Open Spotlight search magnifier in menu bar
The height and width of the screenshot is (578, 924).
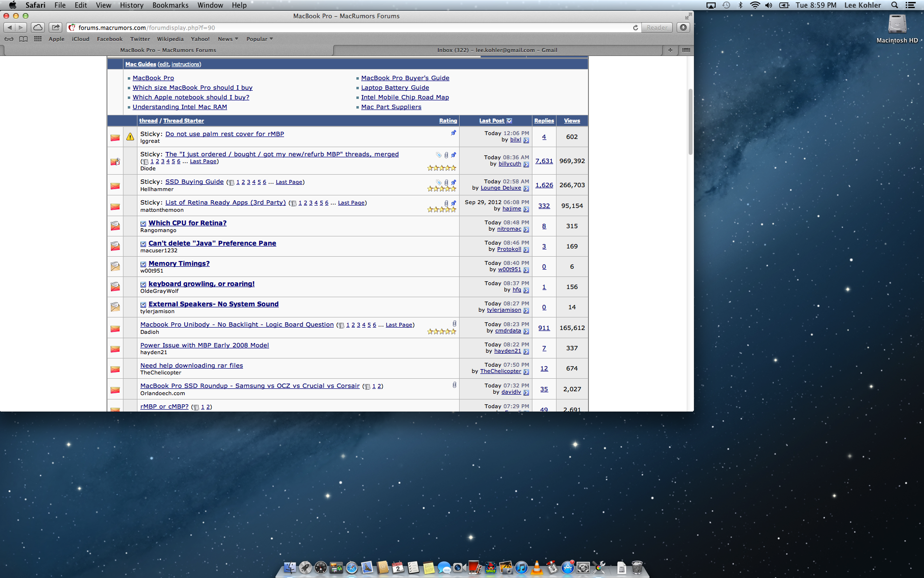[x=895, y=5]
